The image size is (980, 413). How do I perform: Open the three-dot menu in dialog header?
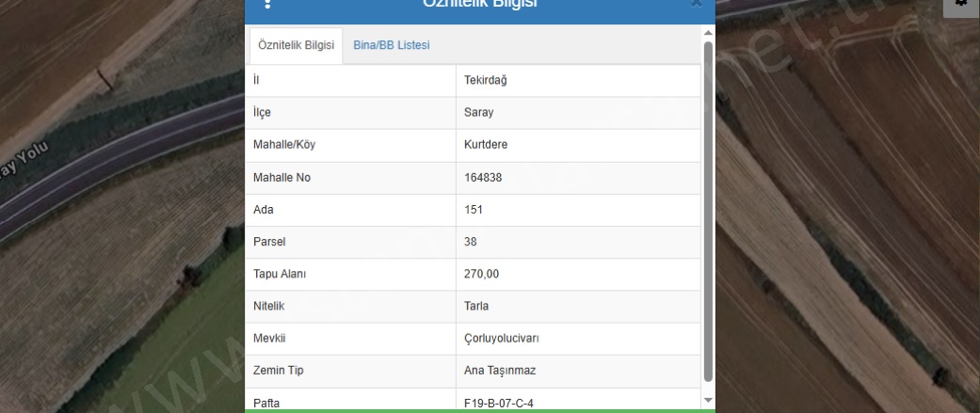click(267, 4)
